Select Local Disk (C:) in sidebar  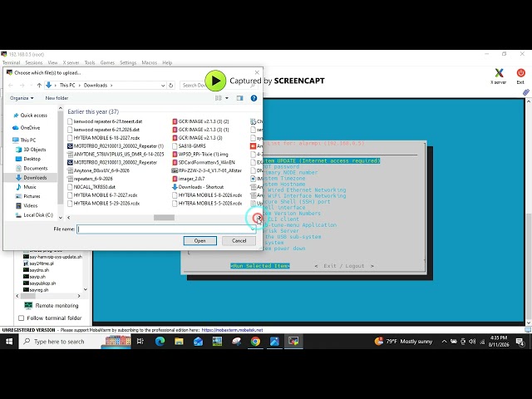click(35, 215)
